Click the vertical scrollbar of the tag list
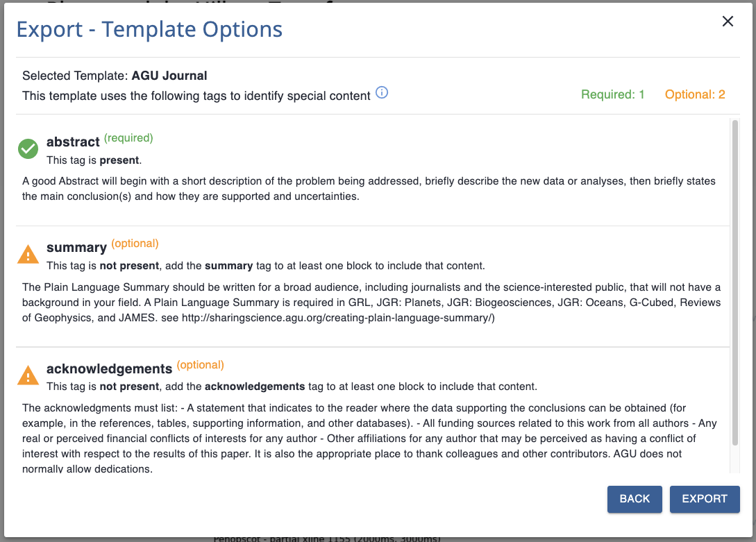 point(734,278)
